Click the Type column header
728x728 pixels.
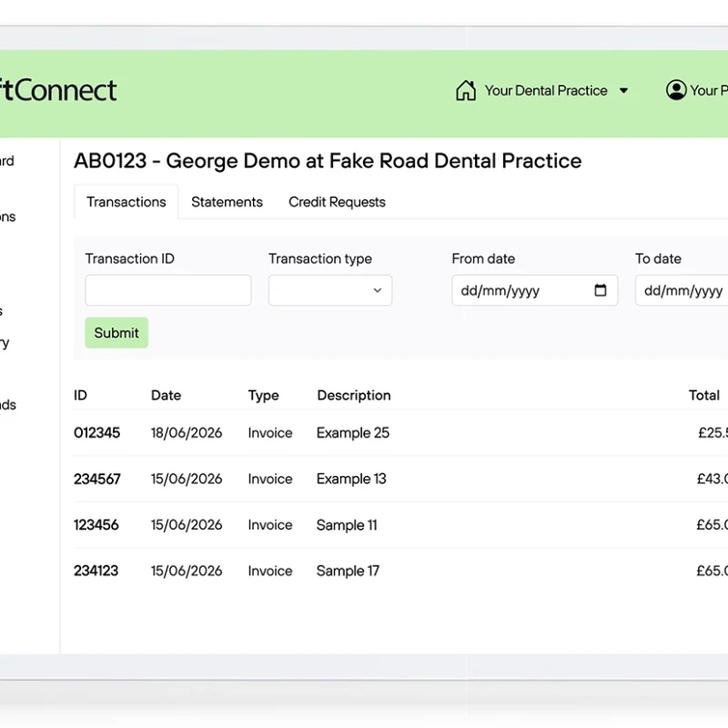click(x=263, y=396)
